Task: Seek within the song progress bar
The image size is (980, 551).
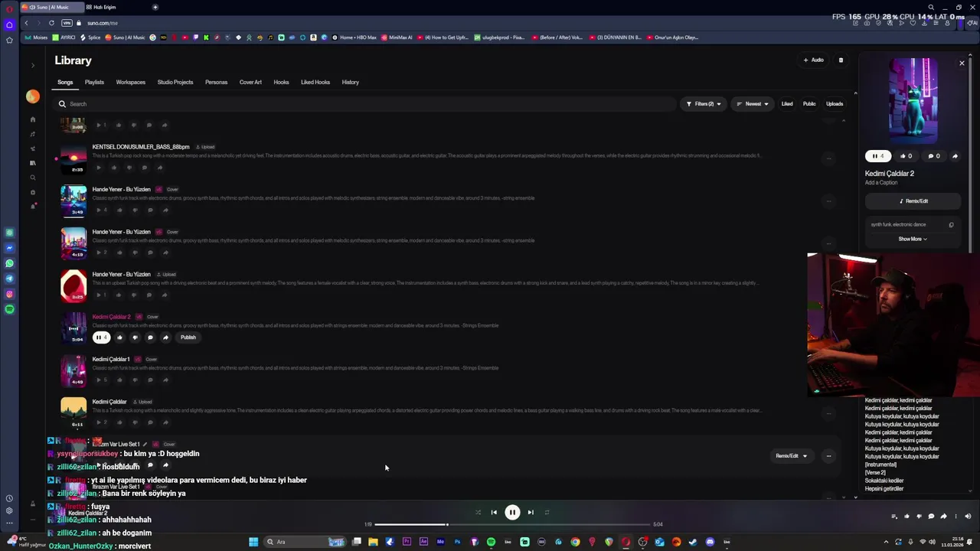Action: pos(513,524)
